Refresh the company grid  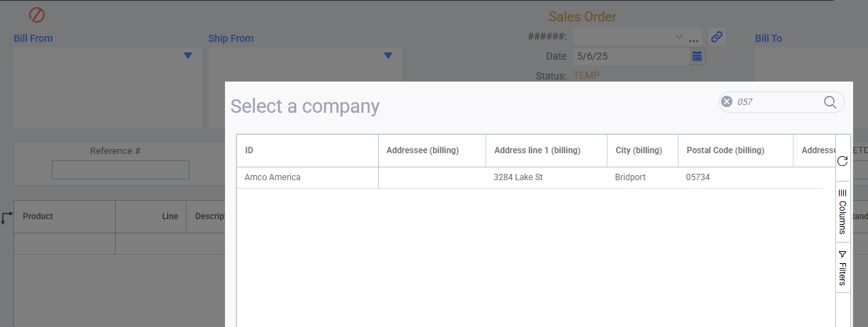[842, 161]
